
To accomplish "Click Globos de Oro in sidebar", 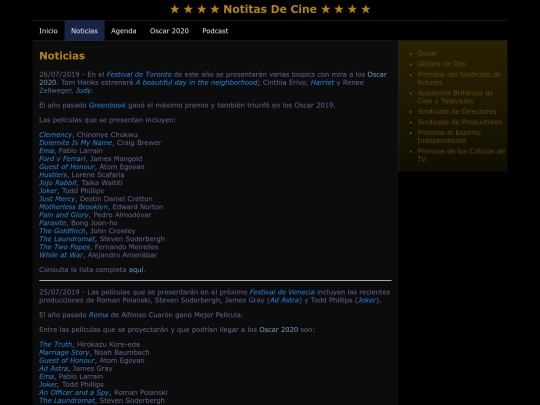I will pyautogui.click(x=442, y=64).
